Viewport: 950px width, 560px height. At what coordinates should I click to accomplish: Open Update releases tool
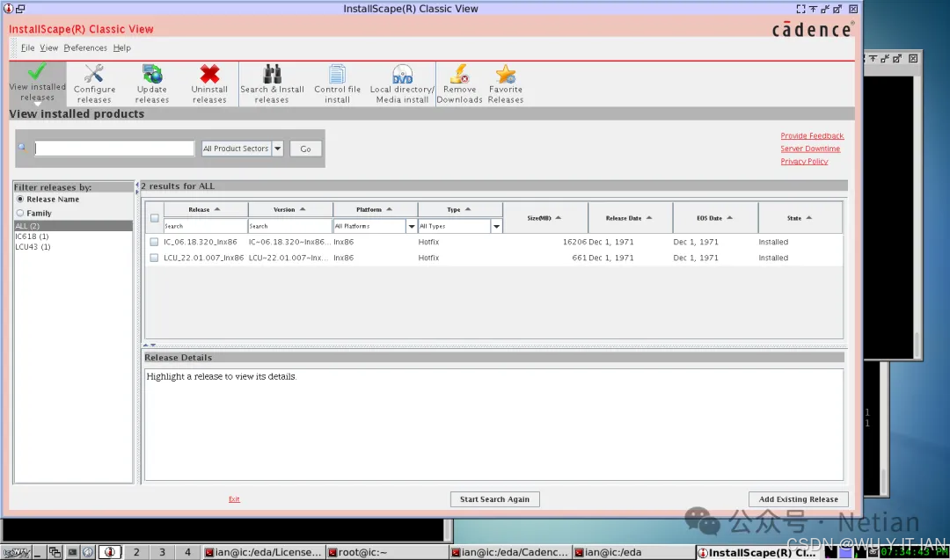point(151,84)
